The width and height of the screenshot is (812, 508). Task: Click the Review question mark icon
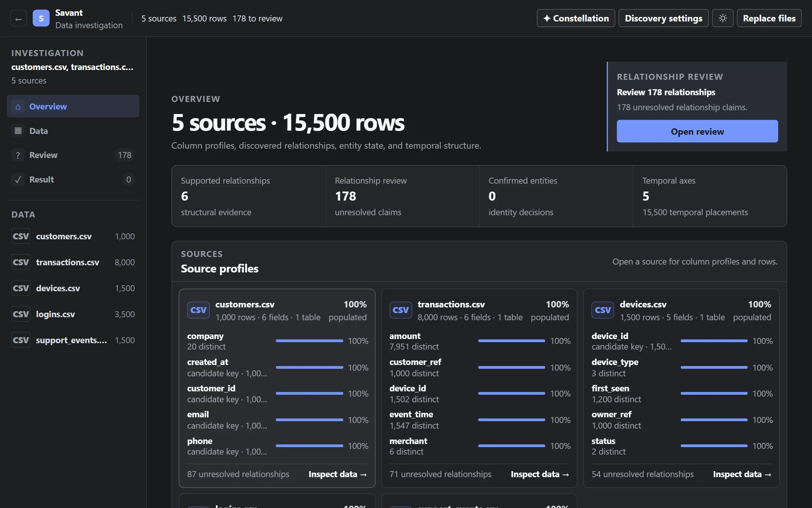coord(18,155)
